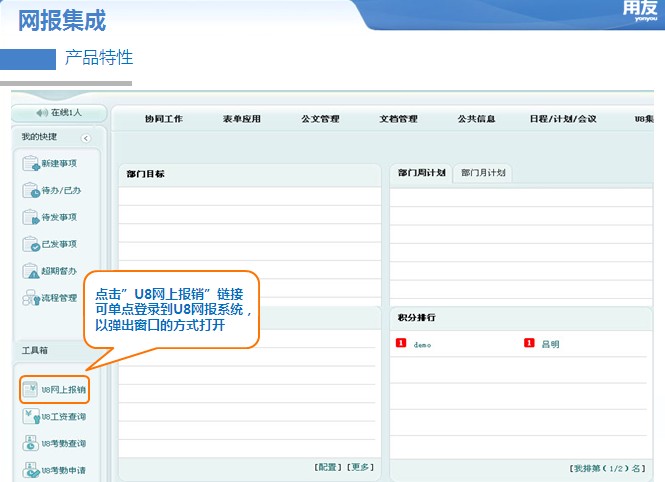Image resolution: width=665 pixels, height=482 pixels.
Task: Open 流程管理 icon
Action: coord(31,298)
